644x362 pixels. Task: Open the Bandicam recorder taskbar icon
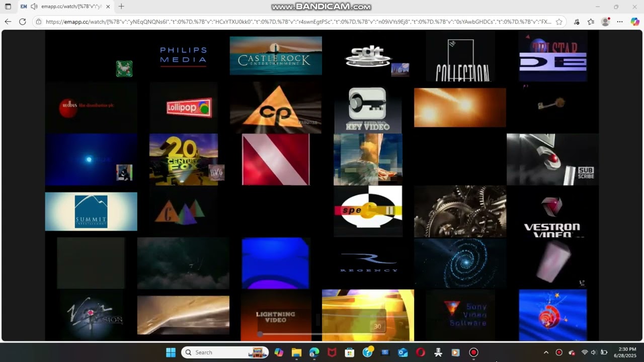pyautogui.click(x=473, y=352)
